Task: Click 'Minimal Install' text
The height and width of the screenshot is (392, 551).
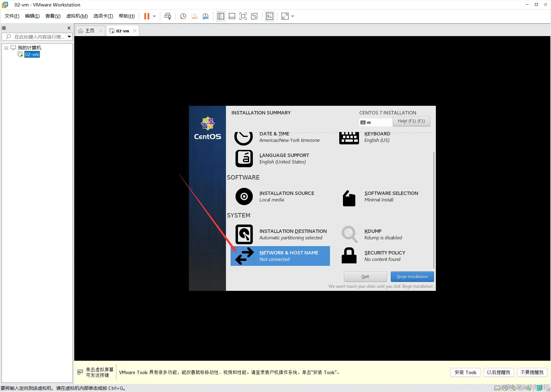Action: tap(379, 200)
